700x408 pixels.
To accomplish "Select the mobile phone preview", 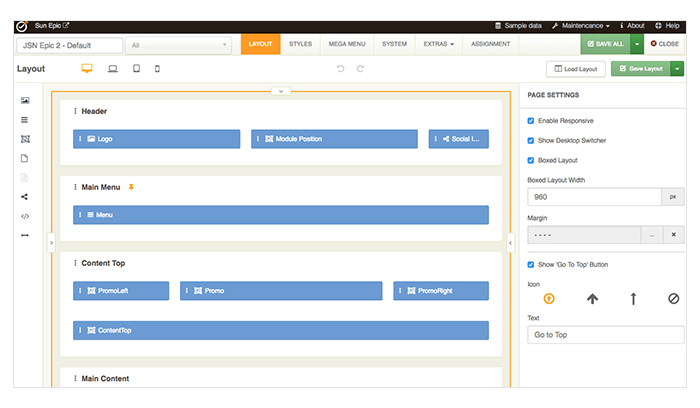I will 157,69.
